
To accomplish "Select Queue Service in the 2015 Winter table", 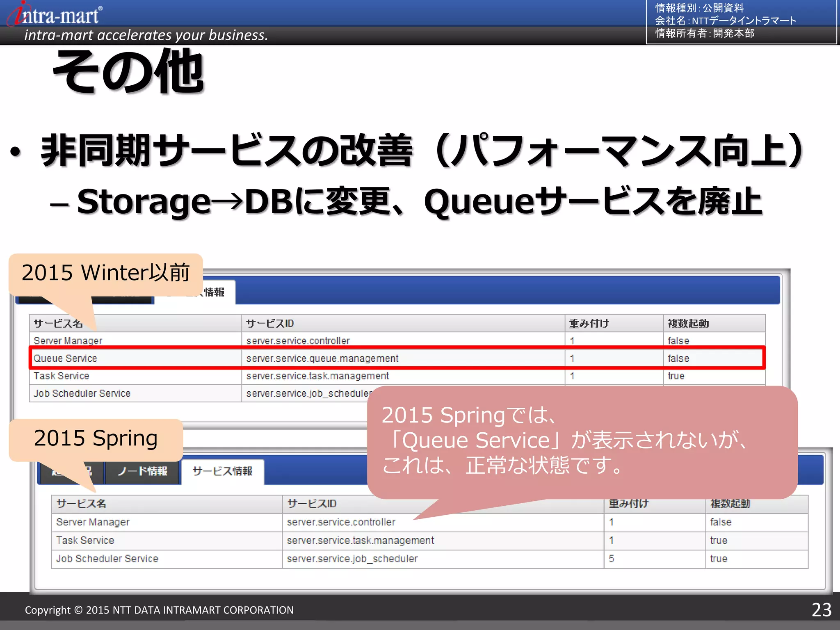I will [65, 358].
